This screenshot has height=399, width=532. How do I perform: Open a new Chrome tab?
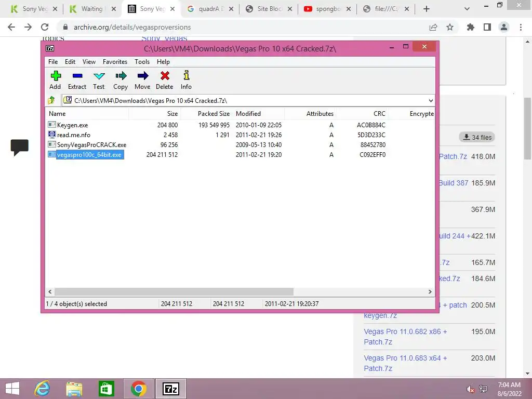(427, 9)
